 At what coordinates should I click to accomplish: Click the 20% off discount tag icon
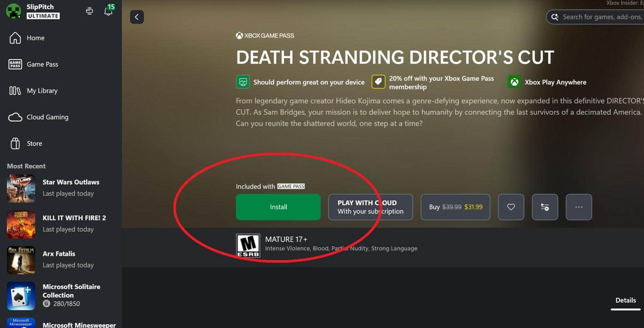click(378, 82)
